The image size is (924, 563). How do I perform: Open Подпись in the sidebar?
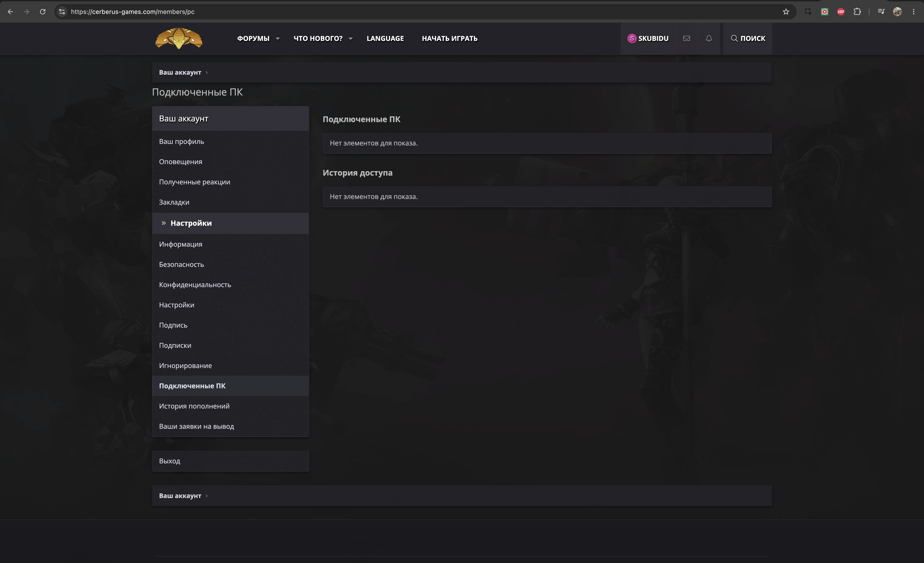point(230,325)
